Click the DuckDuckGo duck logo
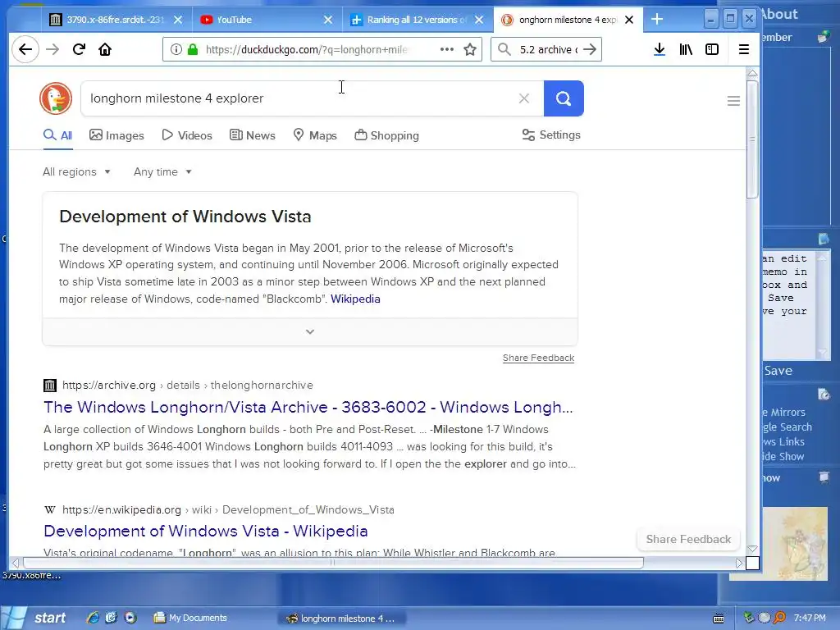The width and height of the screenshot is (840, 630). point(56,98)
